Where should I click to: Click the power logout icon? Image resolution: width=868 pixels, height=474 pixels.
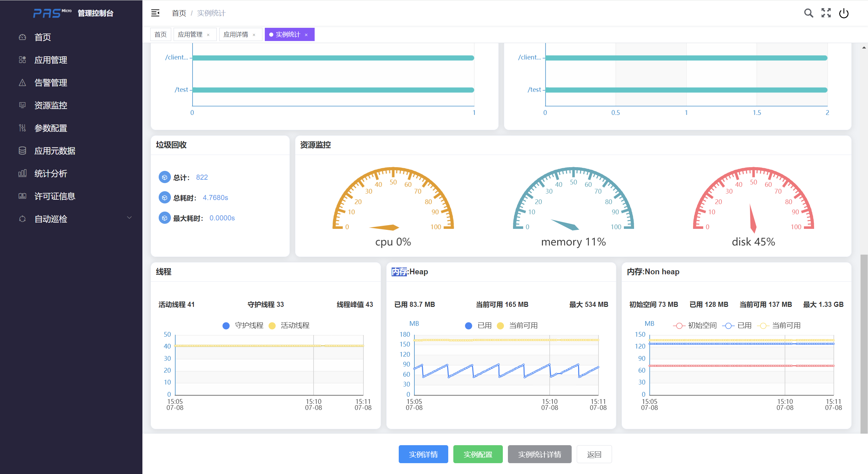coord(844,13)
